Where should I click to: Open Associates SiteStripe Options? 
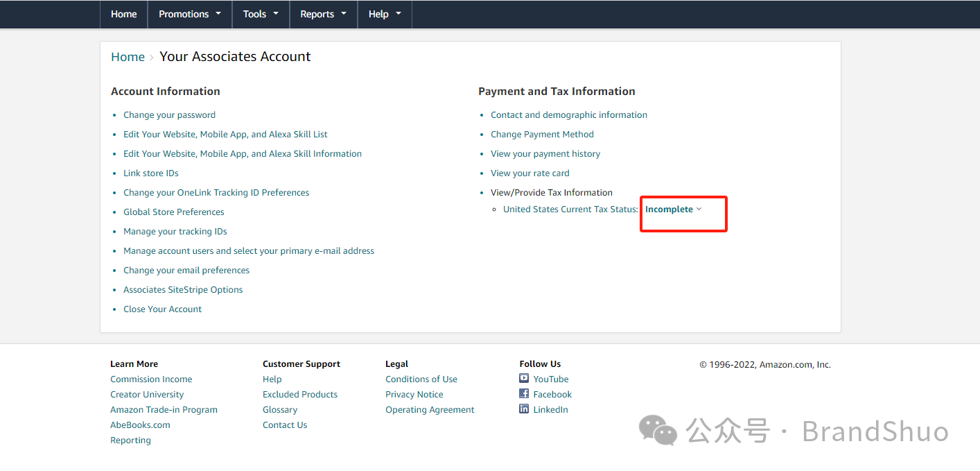click(183, 290)
